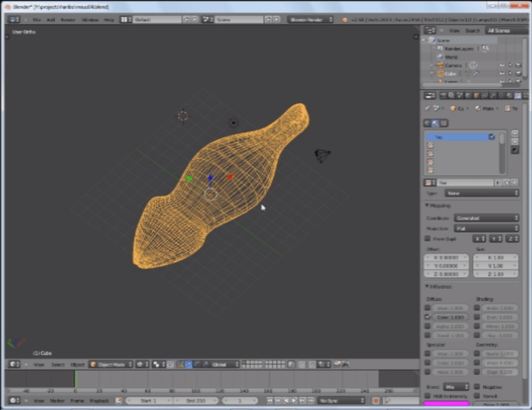The width and height of the screenshot is (532, 410).
Task: Open the File menu
Action: pyautogui.click(x=36, y=19)
